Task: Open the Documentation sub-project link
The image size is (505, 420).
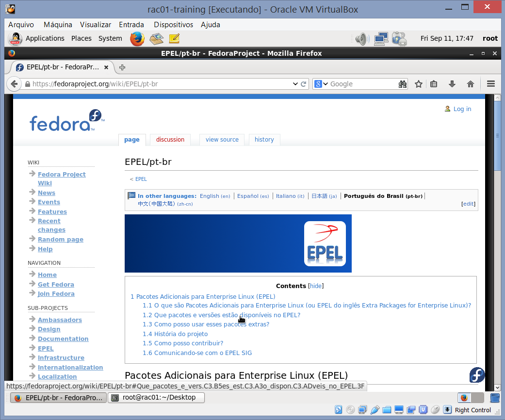Action: tap(63, 339)
